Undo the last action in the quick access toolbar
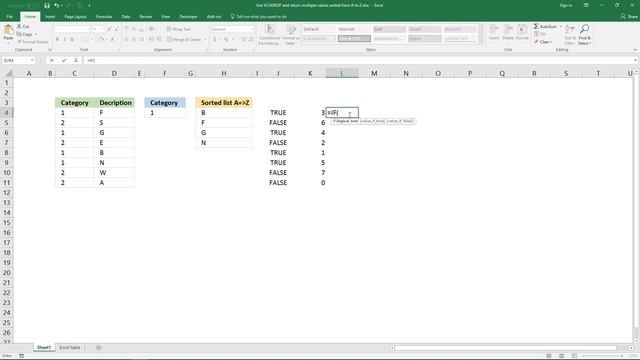Viewport: 640px width, 360px height. pyautogui.click(x=57, y=6)
